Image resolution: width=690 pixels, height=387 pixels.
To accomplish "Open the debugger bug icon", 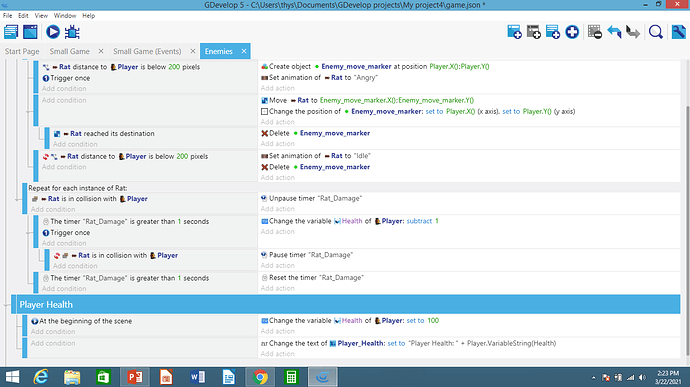I will [x=72, y=32].
